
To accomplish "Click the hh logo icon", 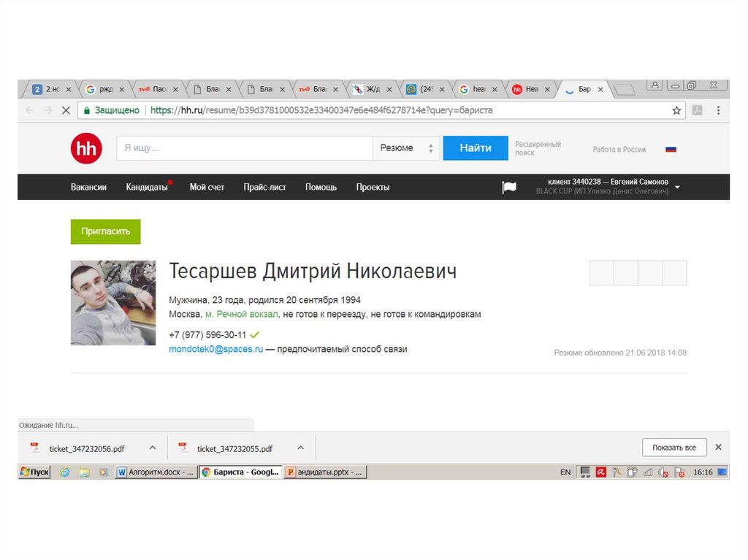I will coord(86,148).
